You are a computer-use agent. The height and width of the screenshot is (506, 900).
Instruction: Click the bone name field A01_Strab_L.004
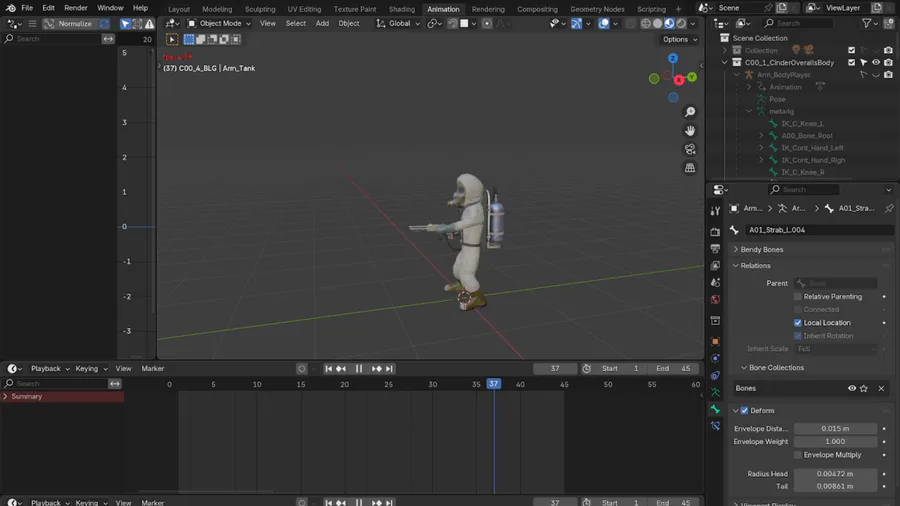(818, 230)
